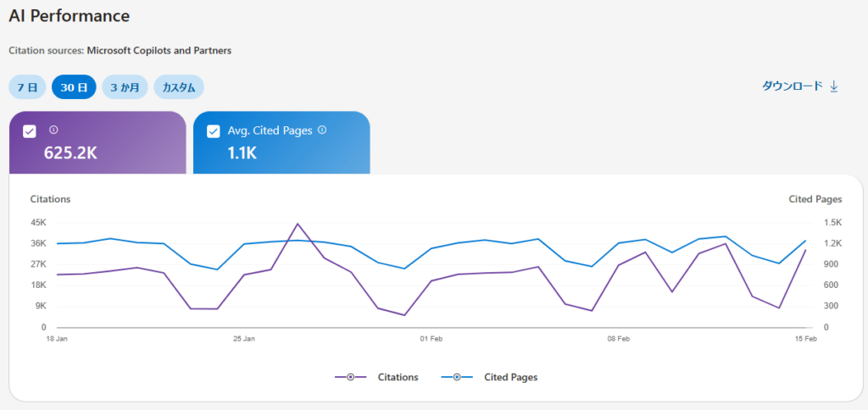Click the blue Cited Pages legend marker
This screenshot has height=410, width=868.
(457, 377)
